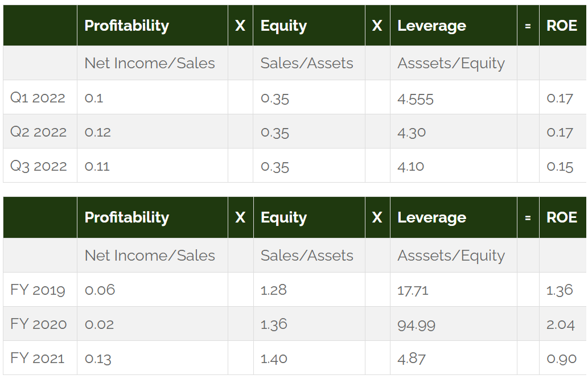Click the Profitability header in top table
Screen dimensions: 588x379
tap(126, 26)
